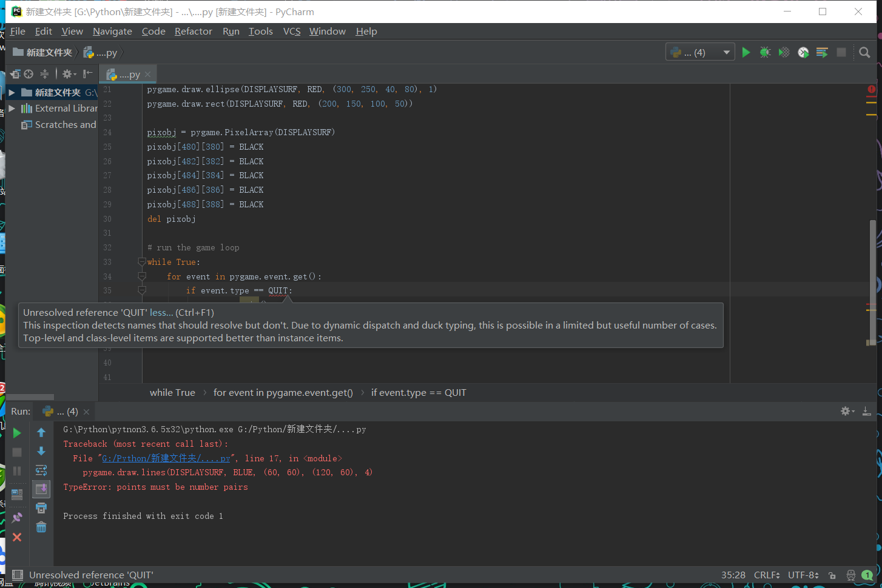Print the Run console output
This screenshot has height=588, width=882.
[41, 508]
